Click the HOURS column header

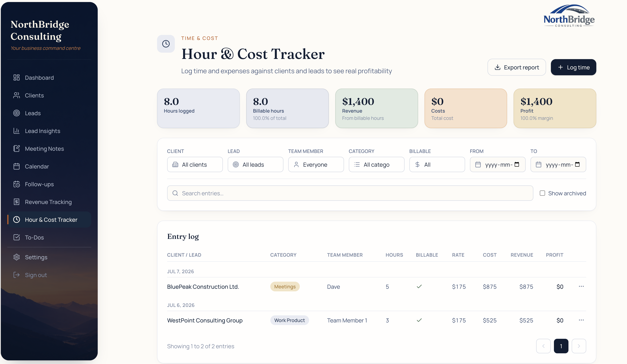point(394,255)
